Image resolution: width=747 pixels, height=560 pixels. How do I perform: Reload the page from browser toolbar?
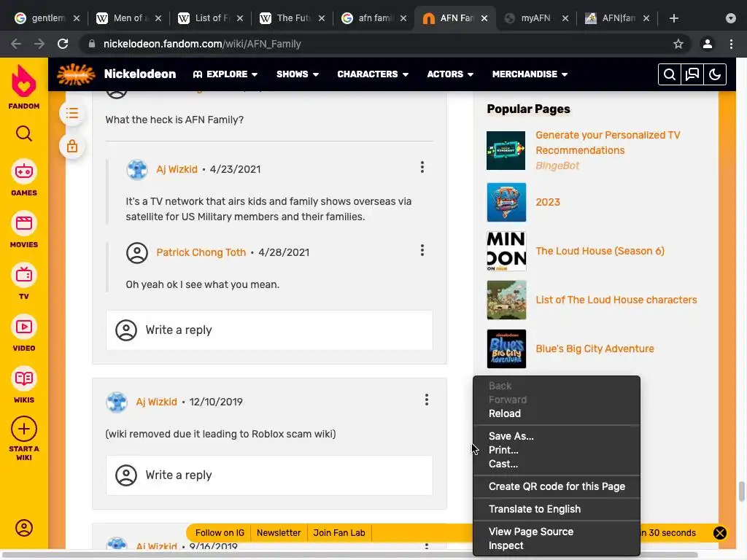coord(63,44)
